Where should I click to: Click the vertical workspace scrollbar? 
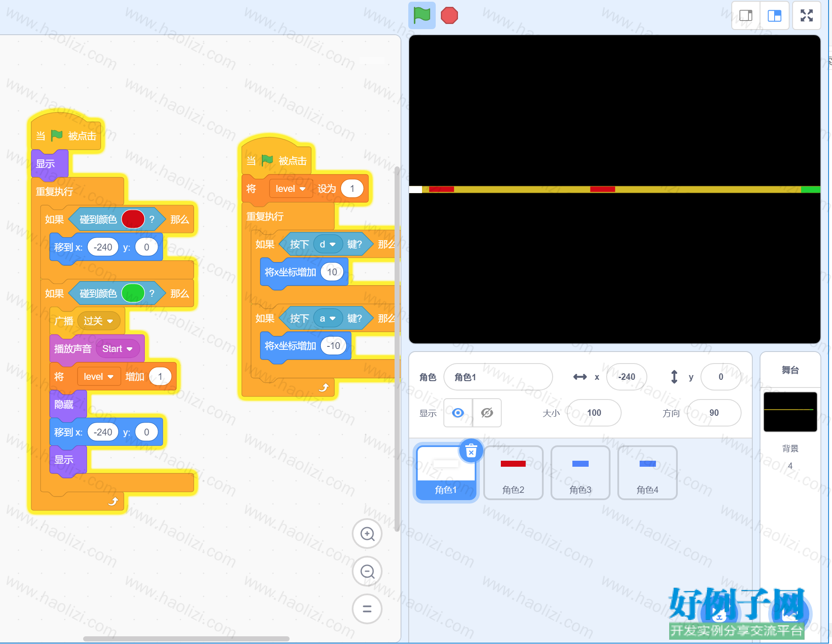pos(397,349)
